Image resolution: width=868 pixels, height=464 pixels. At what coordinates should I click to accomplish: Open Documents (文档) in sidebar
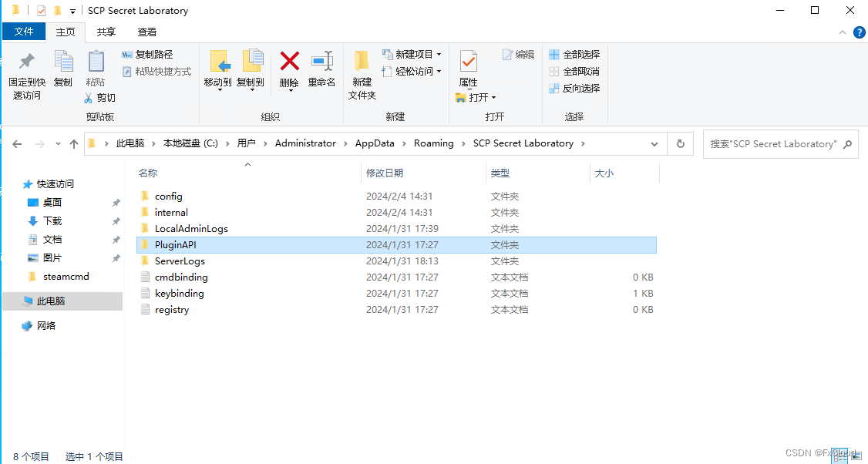click(x=45, y=240)
